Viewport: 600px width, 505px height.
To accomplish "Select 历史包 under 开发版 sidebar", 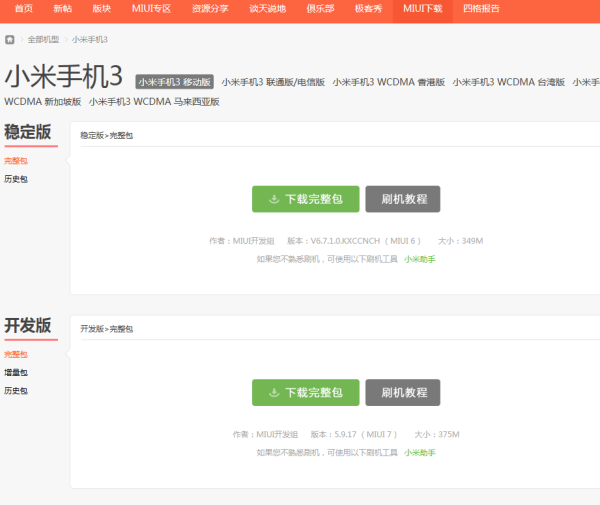I will pyautogui.click(x=16, y=391).
